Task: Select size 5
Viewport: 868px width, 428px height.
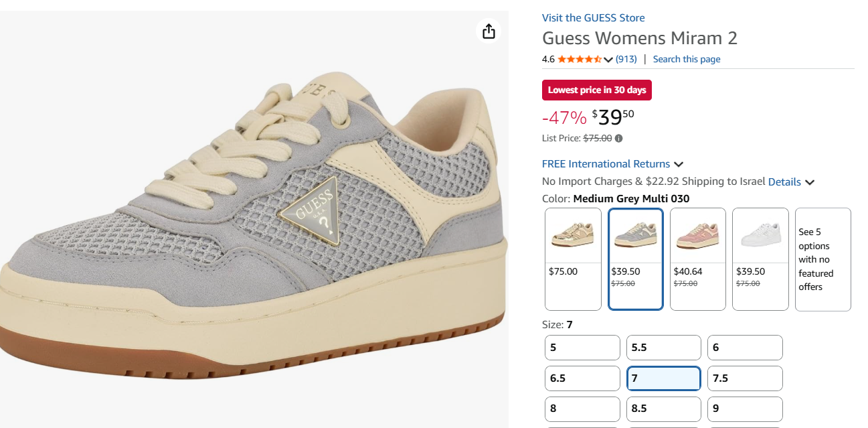Action: (x=582, y=348)
